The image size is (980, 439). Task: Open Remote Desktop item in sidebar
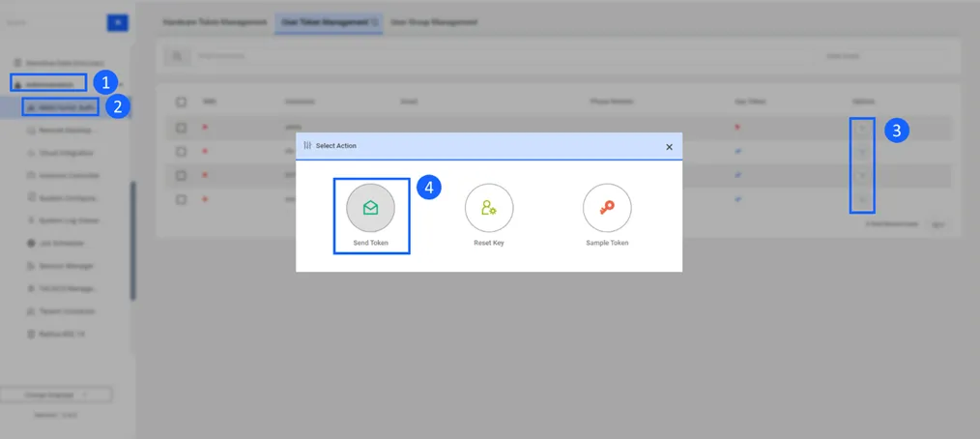[x=63, y=131]
